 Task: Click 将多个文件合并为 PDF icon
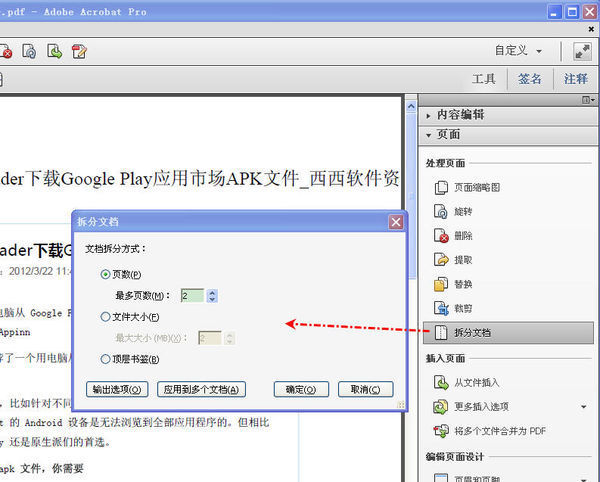pyautogui.click(x=442, y=431)
